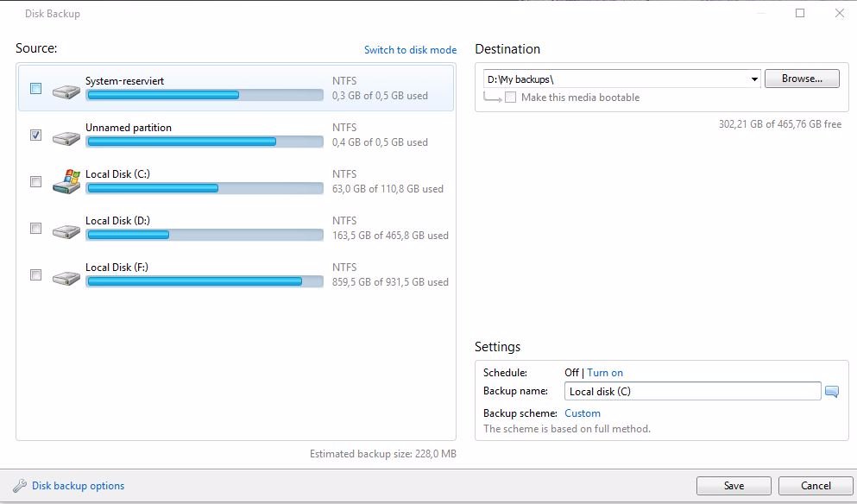Tick the Make this media bootable checkbox
Screen dimensions: 857x504
[x=510, y=98]
